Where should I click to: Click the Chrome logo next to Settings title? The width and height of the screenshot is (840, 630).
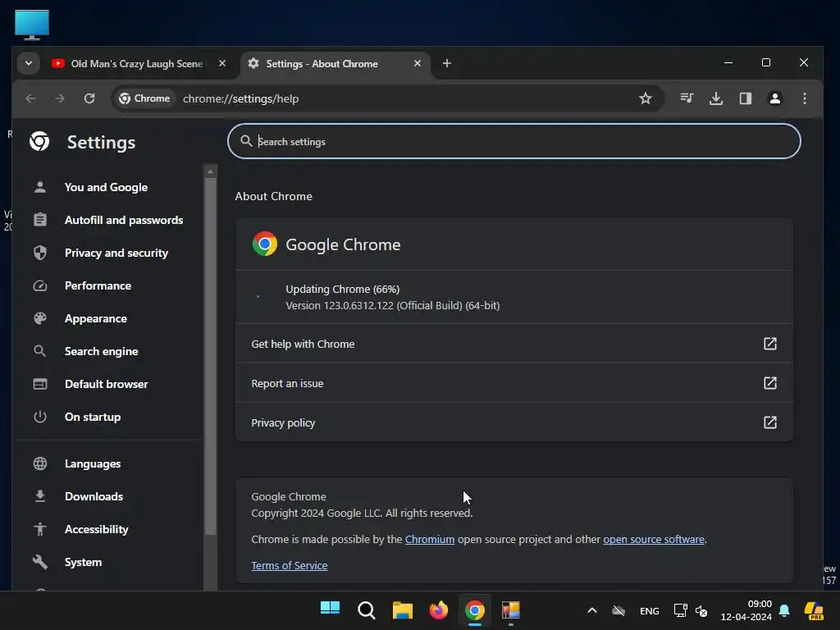(x=39, y=142)
